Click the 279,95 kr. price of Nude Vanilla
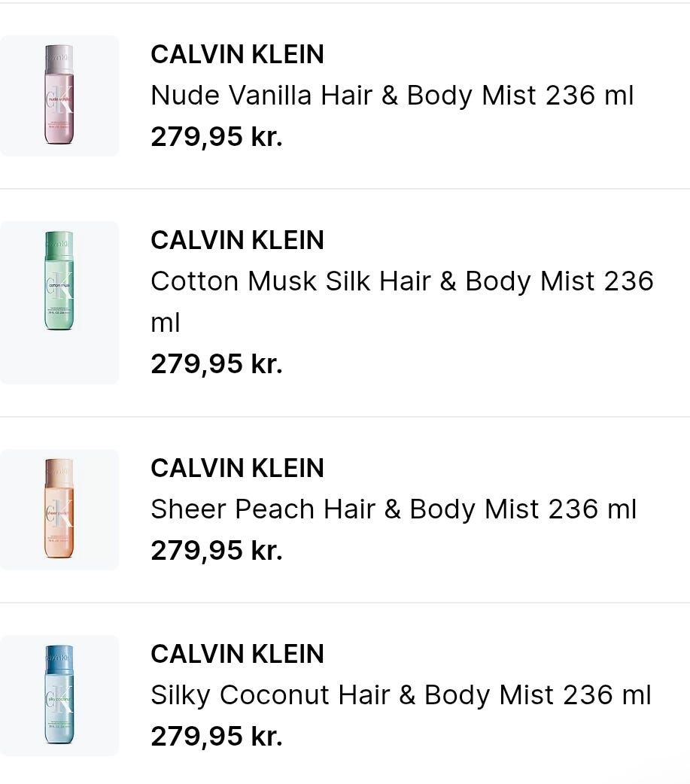690x784 pixels. [217, 136]
